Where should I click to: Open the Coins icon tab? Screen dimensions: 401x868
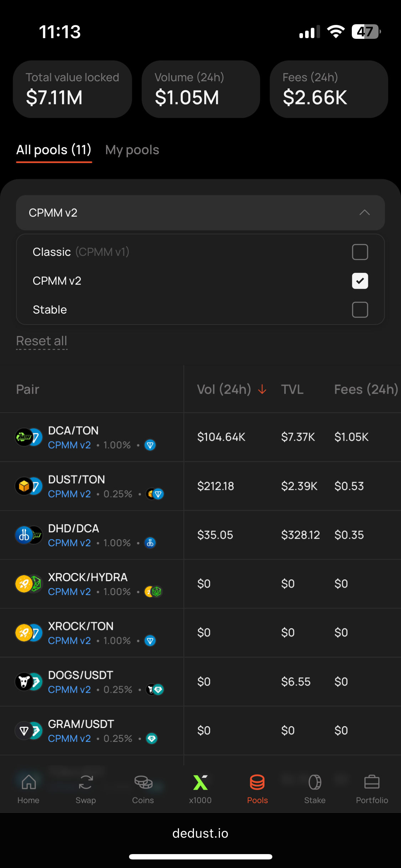(x=143, y=782)
